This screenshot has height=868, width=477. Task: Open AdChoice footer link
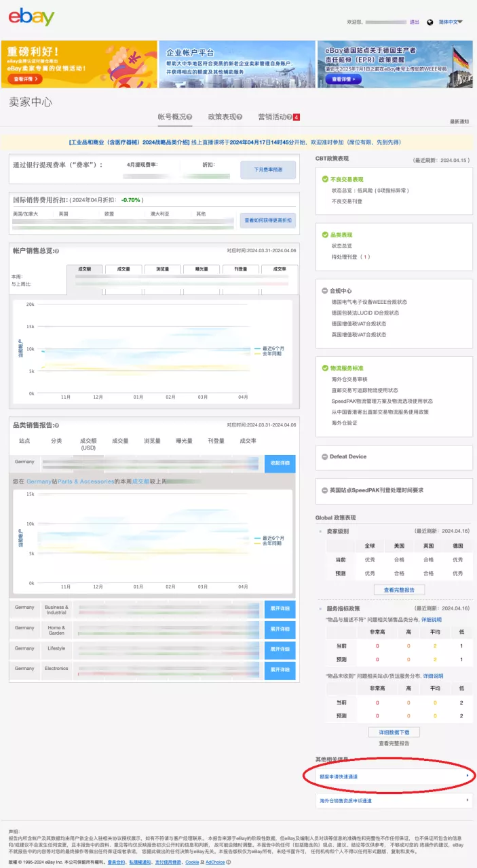pyautogui.click(x=215, y=862)
